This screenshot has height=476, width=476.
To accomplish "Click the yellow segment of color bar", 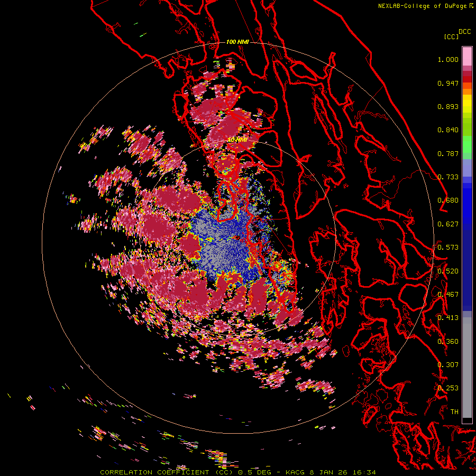I will point(467,104).
